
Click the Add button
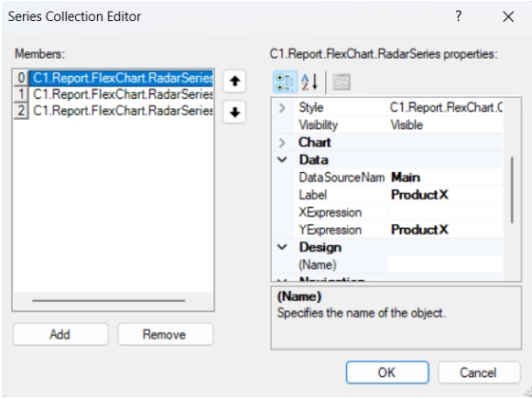60,335
